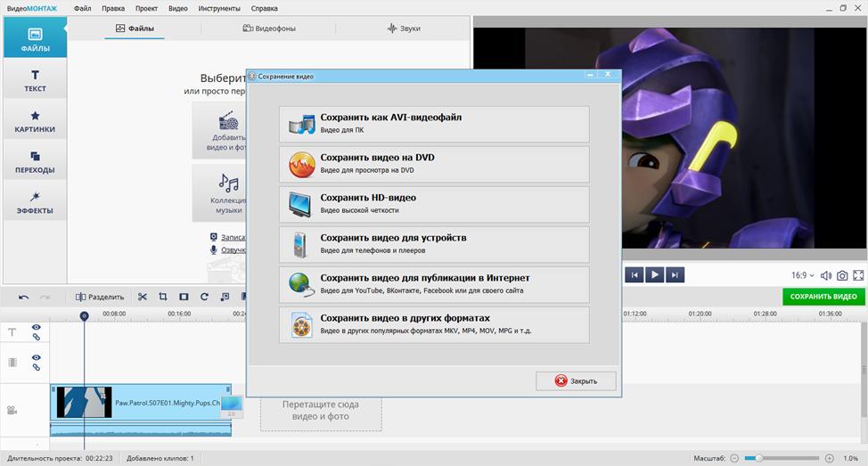868x466 pixels.
Task: Click the volume speaker icon in player
Action: tap(826, 275)
